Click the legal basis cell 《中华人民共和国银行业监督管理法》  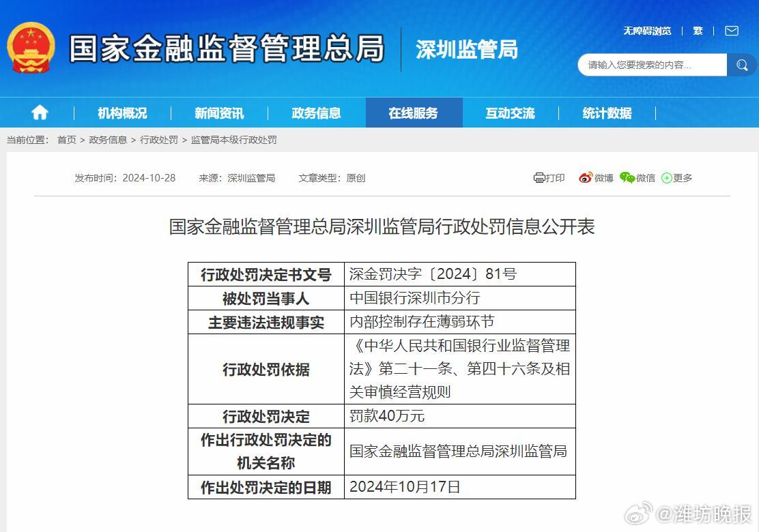pyautogui.click(x=460, y=368)
